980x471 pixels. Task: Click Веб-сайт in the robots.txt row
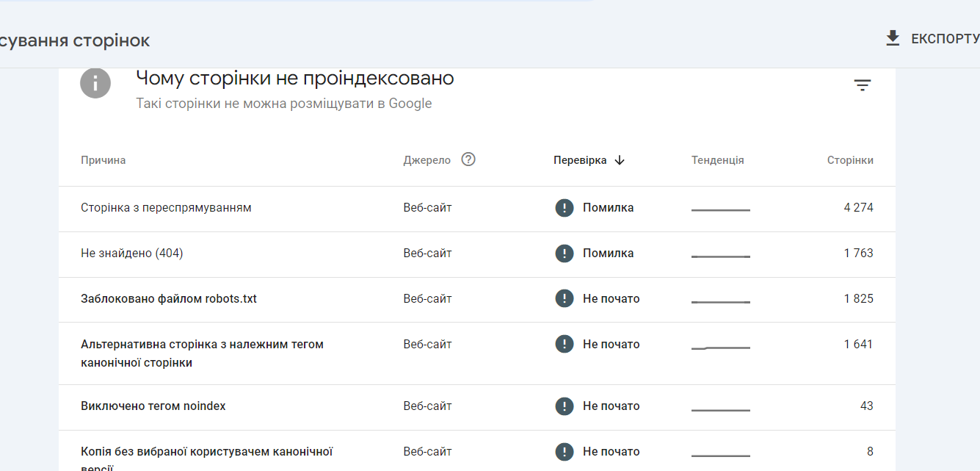(x=427, y=299)
